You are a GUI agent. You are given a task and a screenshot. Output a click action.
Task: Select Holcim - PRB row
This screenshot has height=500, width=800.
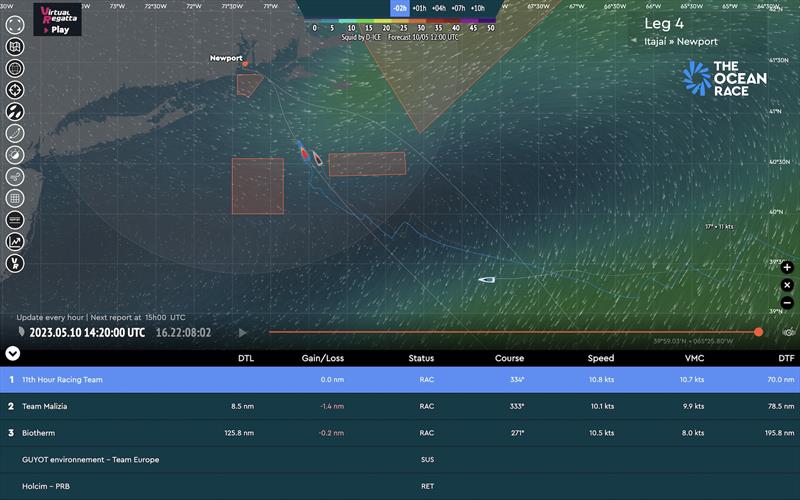tap(400, 486)
